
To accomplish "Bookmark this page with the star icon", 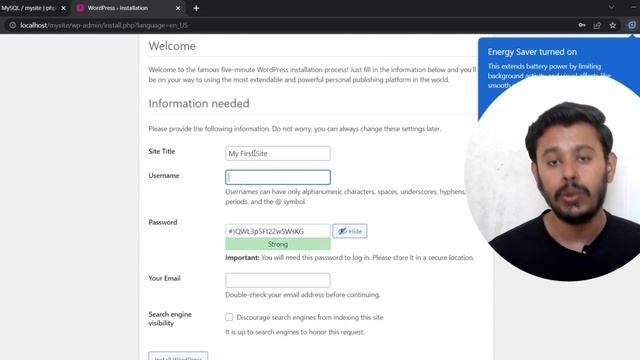I will click(x=613, y=25).
